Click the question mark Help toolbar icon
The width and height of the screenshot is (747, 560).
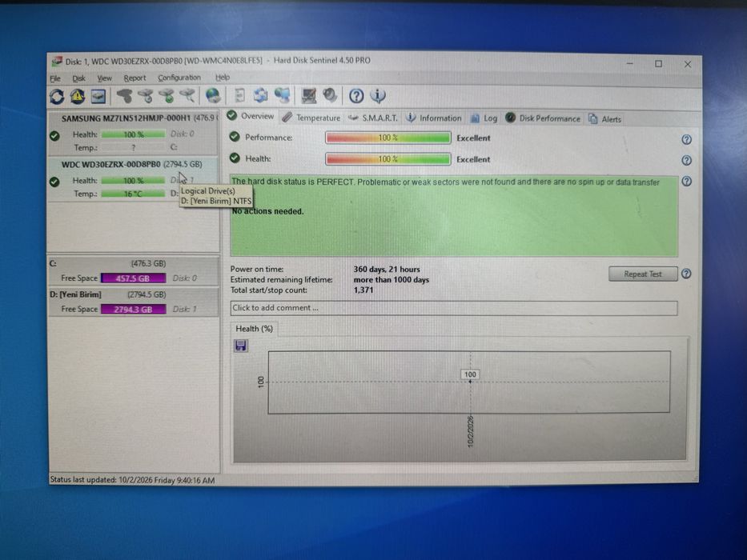coord(356,96)
